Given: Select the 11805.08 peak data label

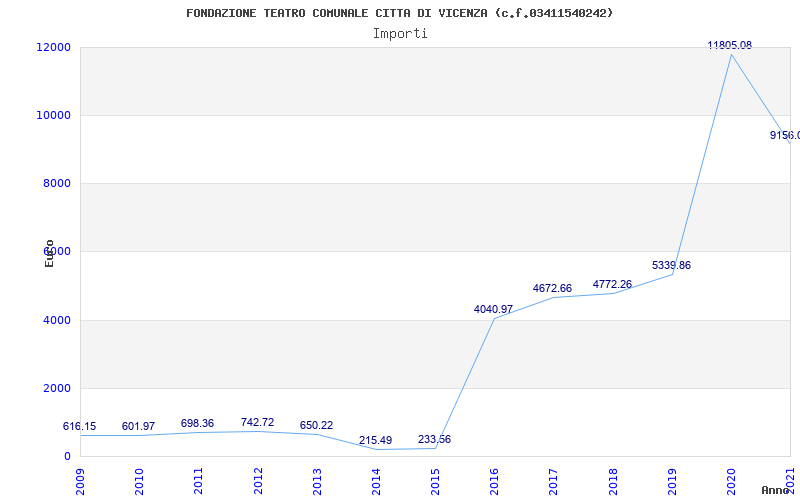Looking at the screenshot, I should click(729, 45).
